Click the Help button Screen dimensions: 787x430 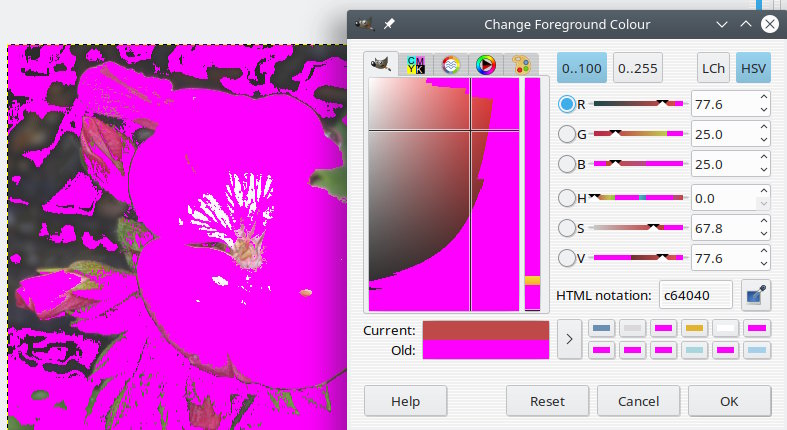pos(406,401)
